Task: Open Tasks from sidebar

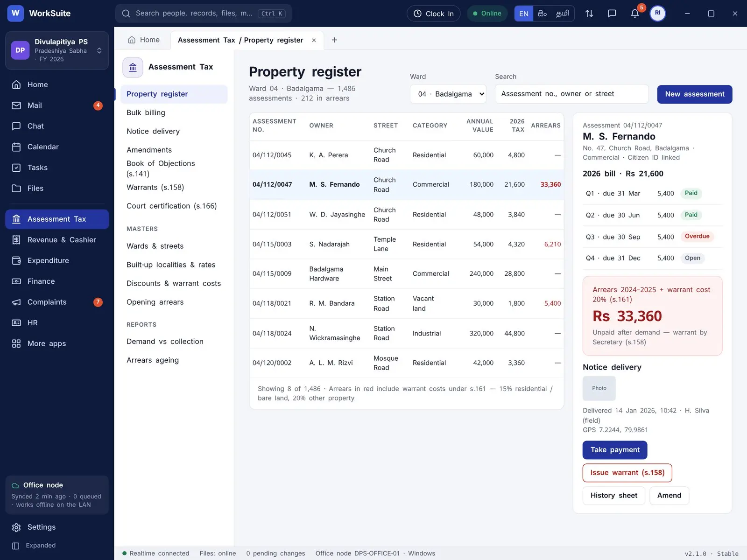Action: pyautogui.click(x=57, y=168)
